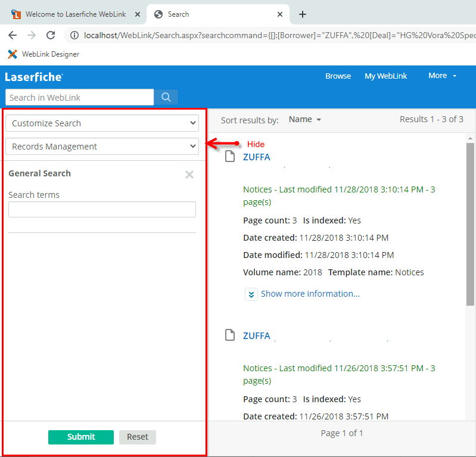Reset the search form
The image size is (476, 457).
(x=138, y=437)
